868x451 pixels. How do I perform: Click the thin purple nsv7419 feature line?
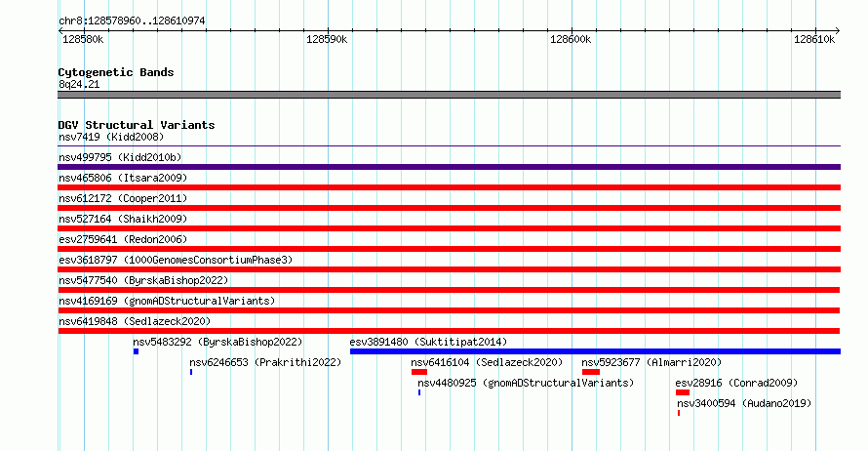449,146
